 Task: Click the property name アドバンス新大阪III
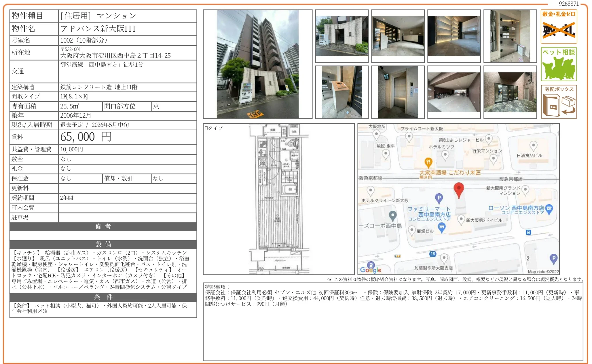click(x=98, y=29)
